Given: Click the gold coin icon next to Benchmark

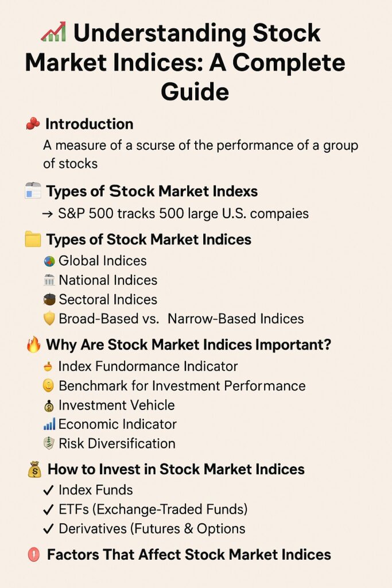Looking at the screenshot, I should (49, 386).
